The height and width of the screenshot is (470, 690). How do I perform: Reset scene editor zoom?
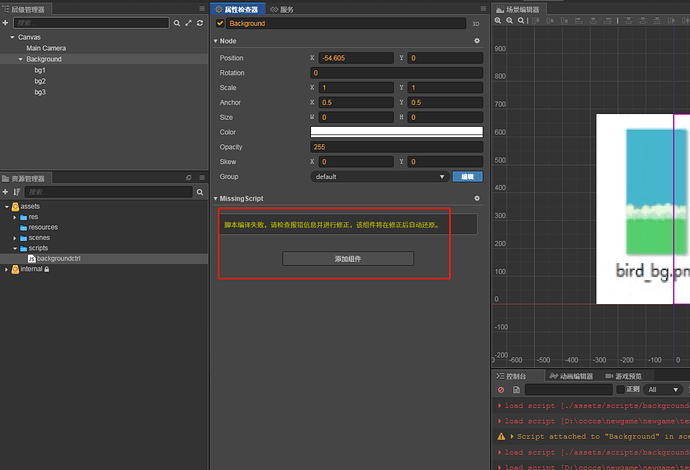[x=521, y=20]
